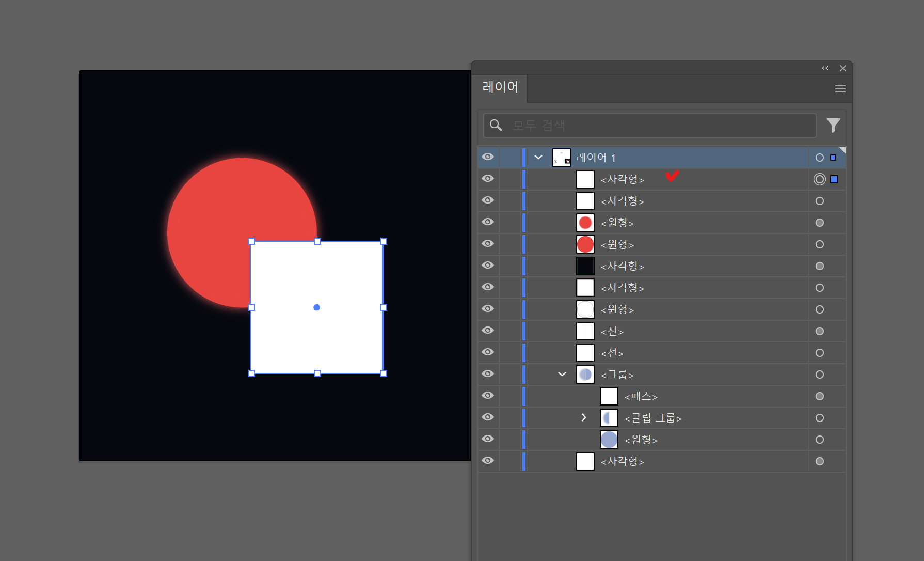Click the glowing red circle <원형> thumbnail

(x=585, y=223)
